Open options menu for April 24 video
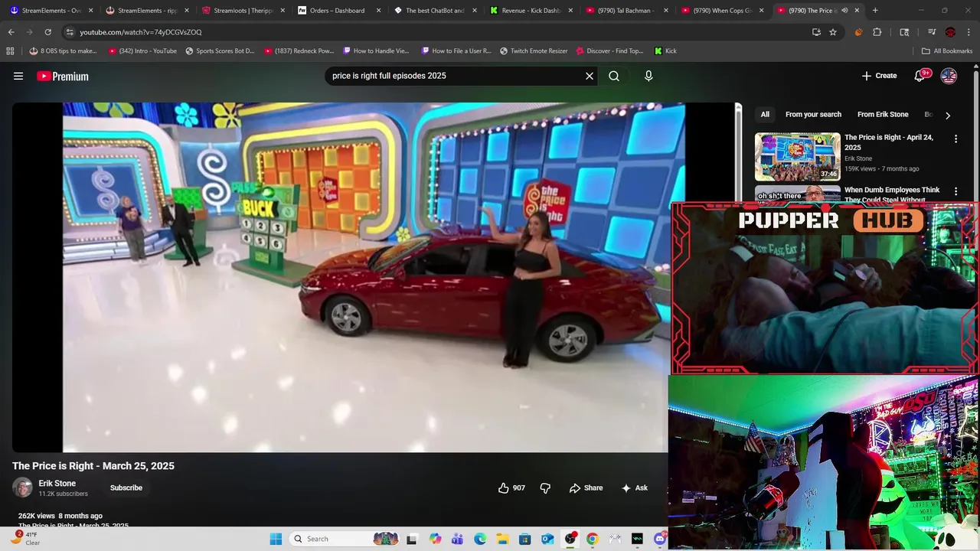Screen dimensions: 980x551 (x=955, y=139)
